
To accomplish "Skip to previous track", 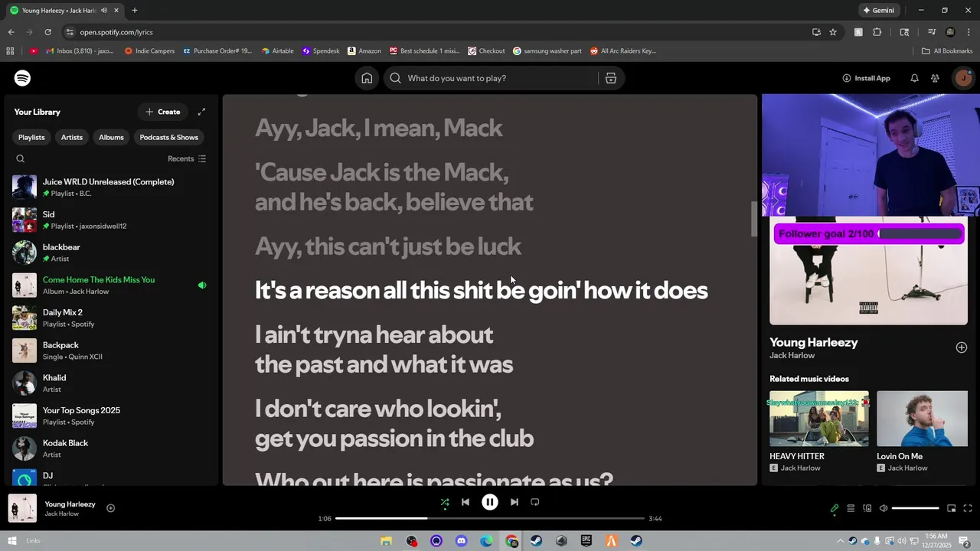I will click(x=465, y=502).
